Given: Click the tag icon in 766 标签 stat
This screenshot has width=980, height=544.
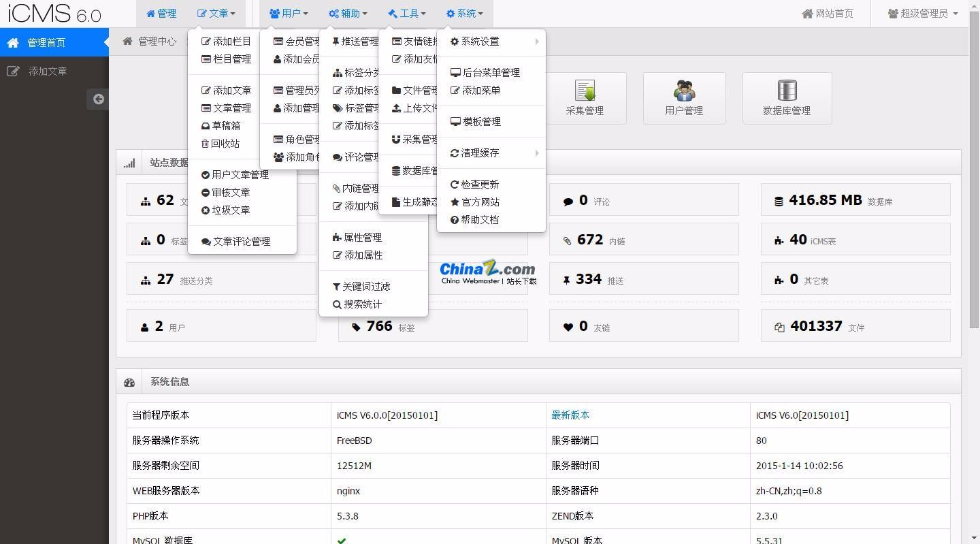Looking at the screenshot, I should click(356, 327).
